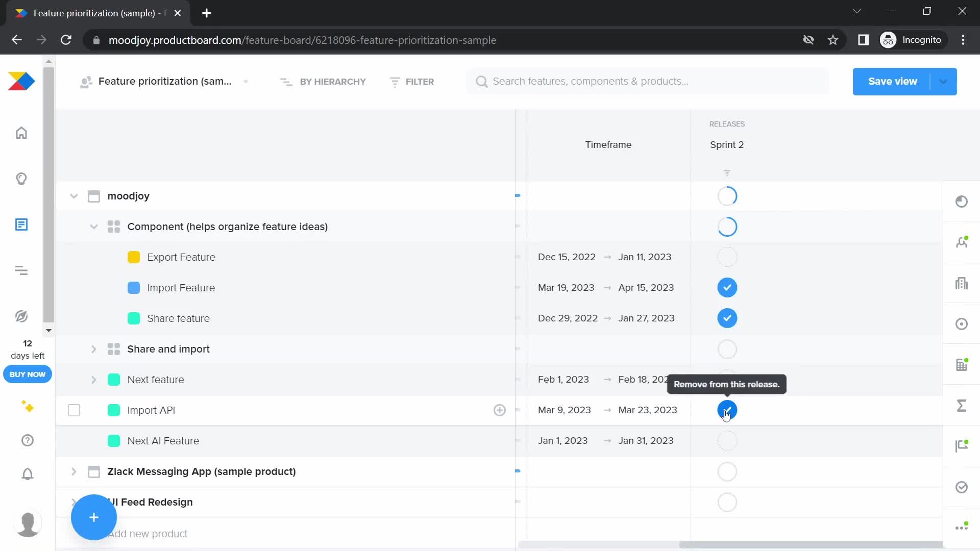Viewport: 980px width, 551px height.
Task: Click the yellow status swatch of Export Feature
Action: [134, 257]
